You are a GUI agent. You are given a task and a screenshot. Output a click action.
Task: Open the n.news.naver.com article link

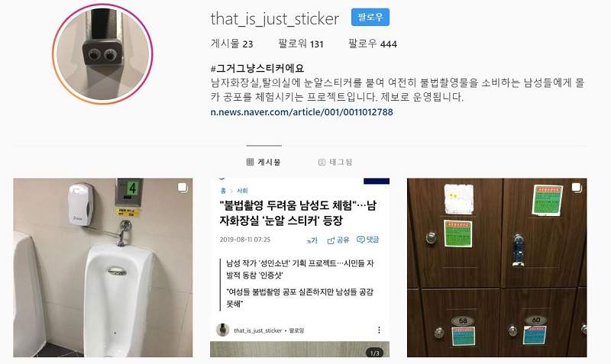coord(302,112)
